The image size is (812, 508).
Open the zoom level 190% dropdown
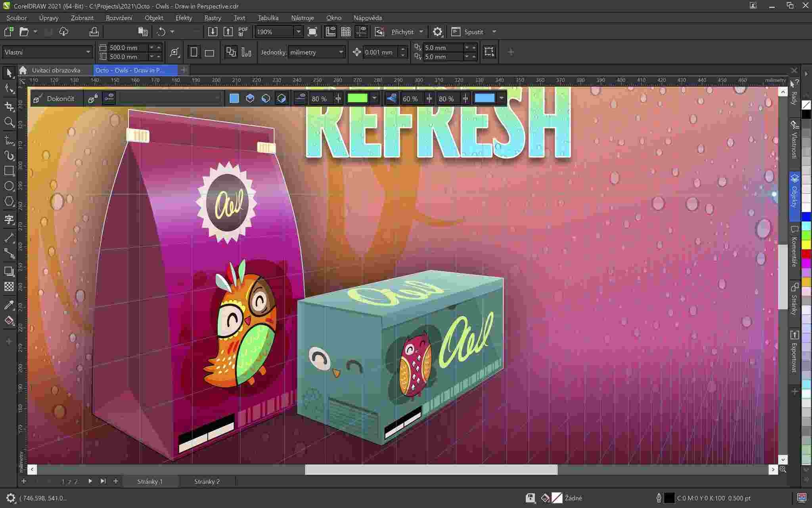click(298, 31)
